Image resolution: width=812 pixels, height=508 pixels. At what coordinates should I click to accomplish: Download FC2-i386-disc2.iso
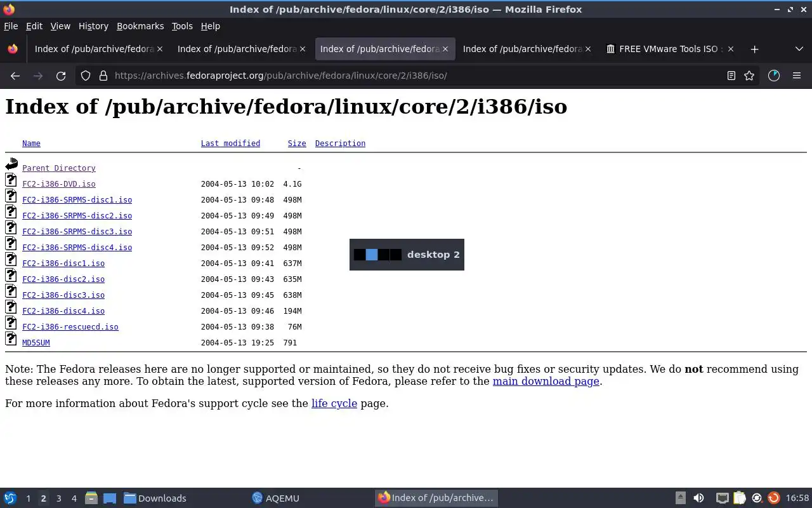coord(63,279)
